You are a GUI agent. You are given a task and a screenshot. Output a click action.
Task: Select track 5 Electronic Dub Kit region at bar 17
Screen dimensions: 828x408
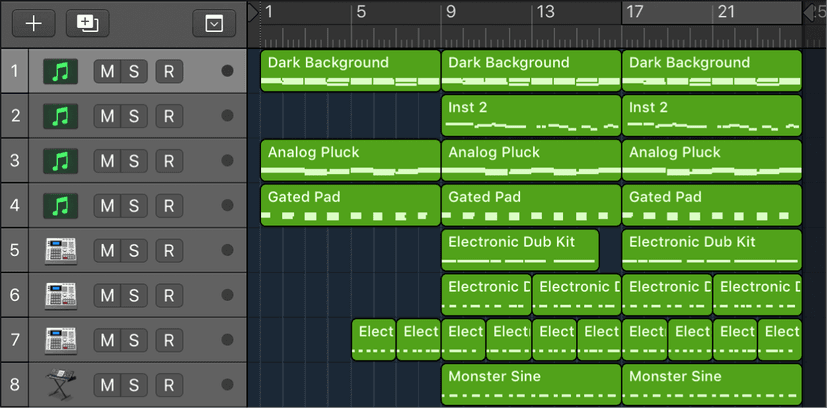click(712, 250)
